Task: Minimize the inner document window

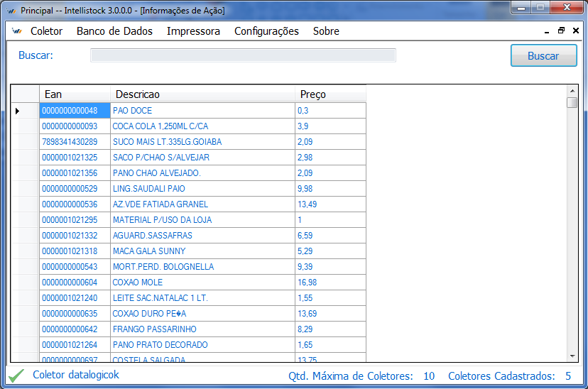Action: [547, 32]
